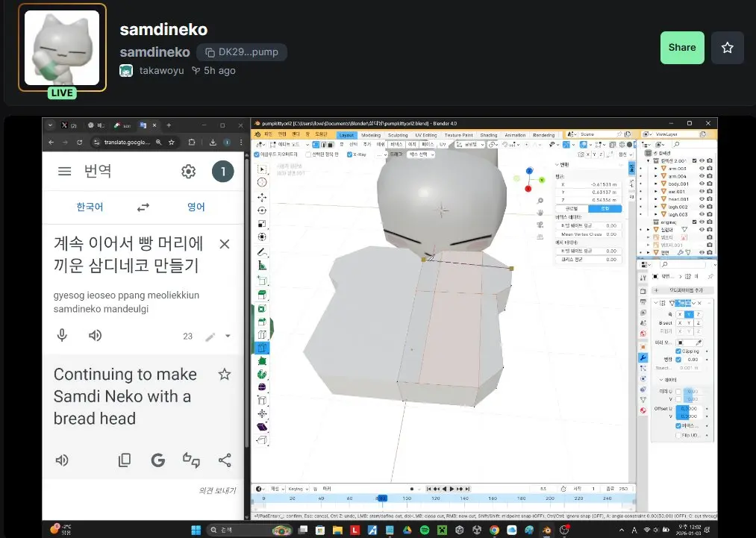
Task: Select the Measure tool in Blender toolbar
Action: click(x=262, y=265)
